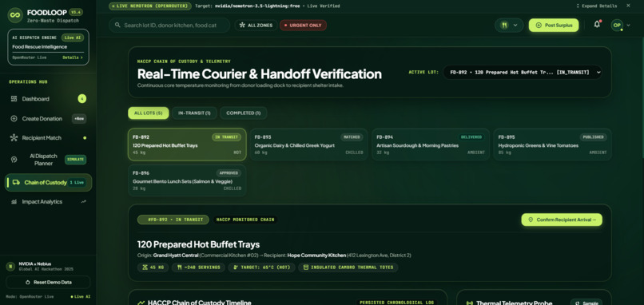Open the Active Lot dropdown for FD-892
This screenshot has height=305, width=644.
point(523,72)
